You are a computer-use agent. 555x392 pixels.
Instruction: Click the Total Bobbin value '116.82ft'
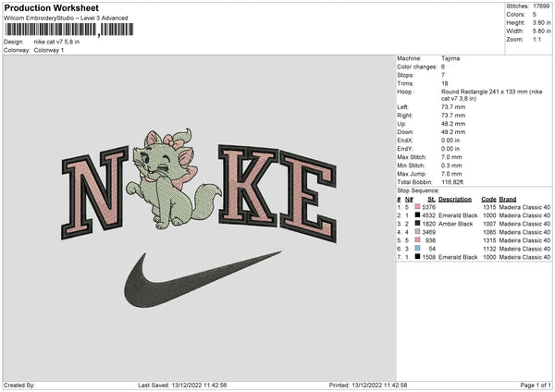[x=452, y=182]
